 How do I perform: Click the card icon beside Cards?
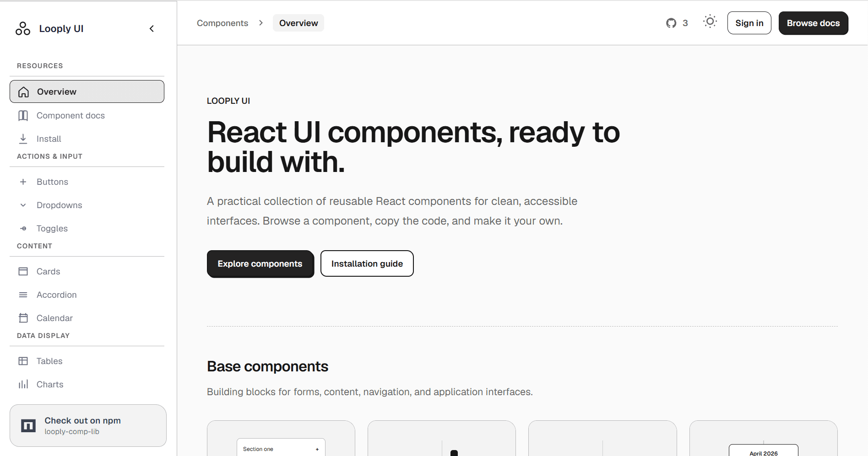click(23, 271)
